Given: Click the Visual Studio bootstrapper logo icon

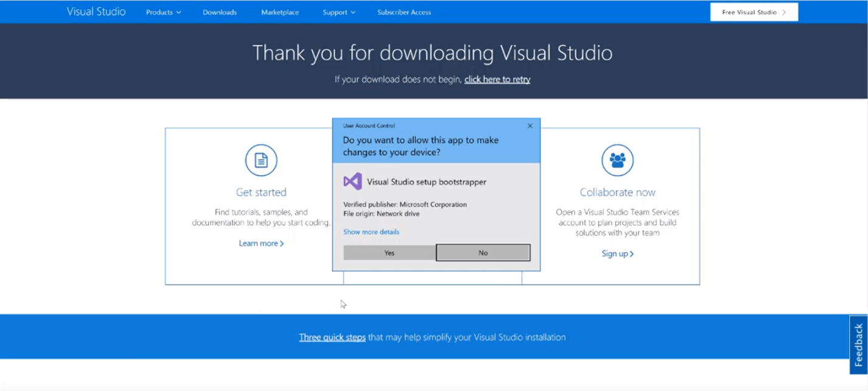Looking at the screenshot, I should pyautogui.click(x=352, y=181).
